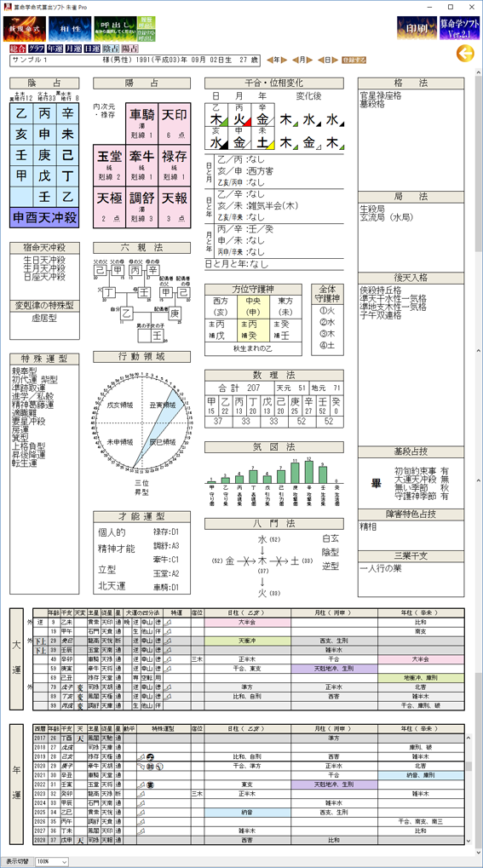Advance day with right 日 arrow
Image resolution: width=483 pixels, height=868 pixels.
pyautogui.click(x=334, y=60)
